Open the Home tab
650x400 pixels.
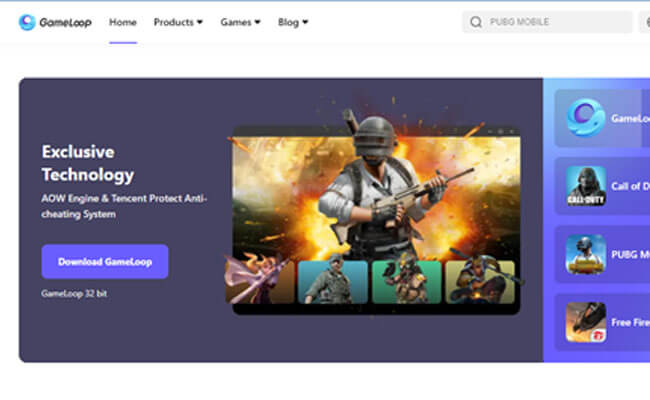click(x=123, y=22)
